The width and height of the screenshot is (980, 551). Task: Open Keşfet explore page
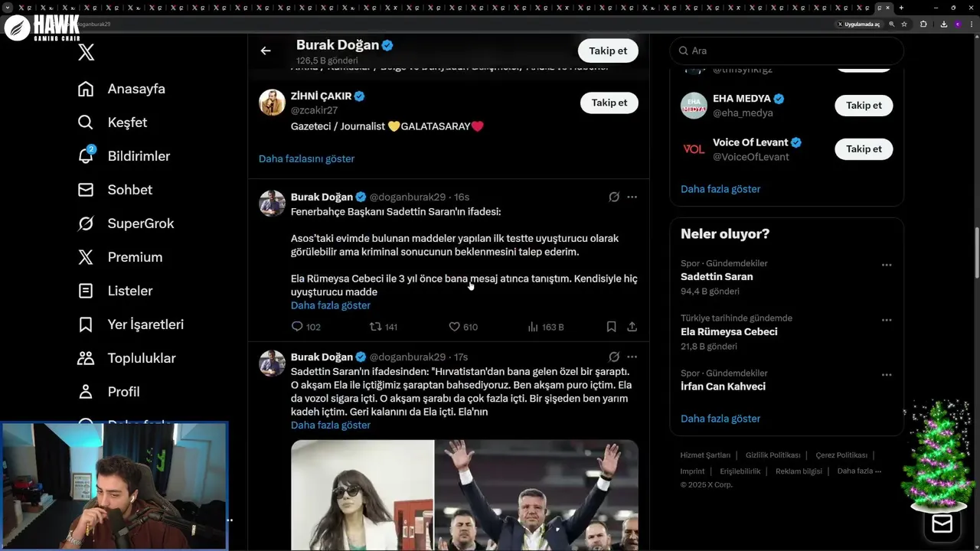point(113,122)
